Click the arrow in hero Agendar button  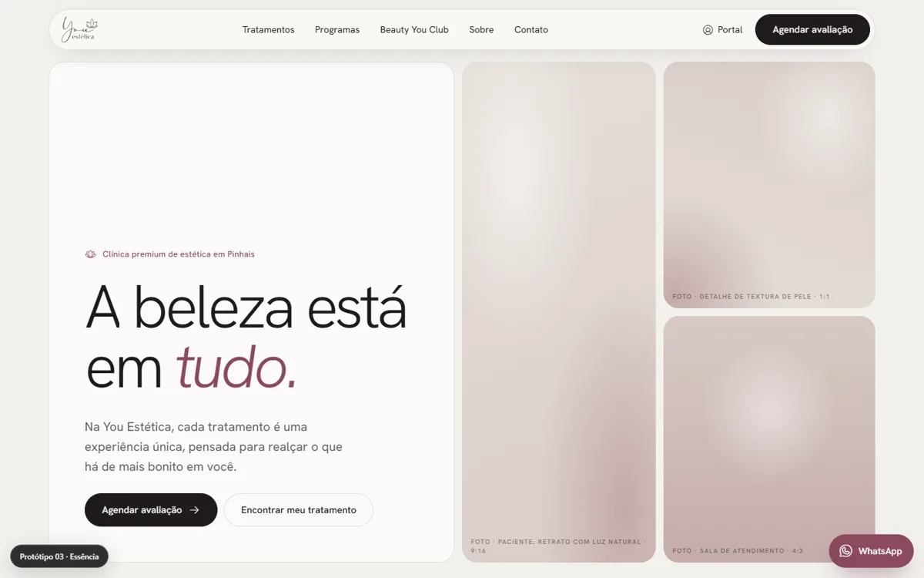click(194, 510)
